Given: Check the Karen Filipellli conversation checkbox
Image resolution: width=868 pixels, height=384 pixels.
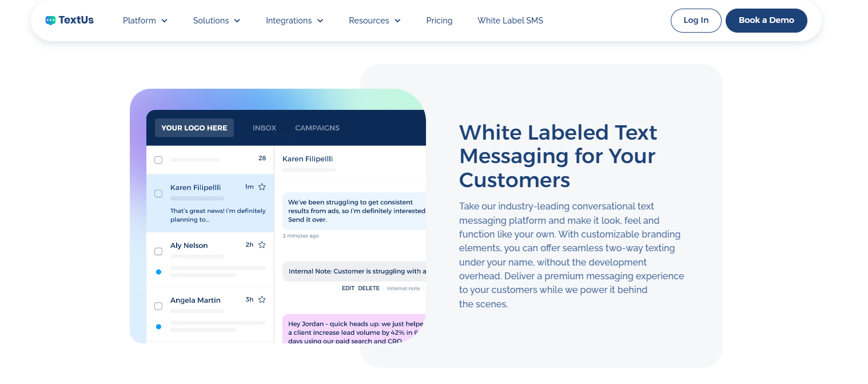Looking at the screenshot, I should coord(158,193).
